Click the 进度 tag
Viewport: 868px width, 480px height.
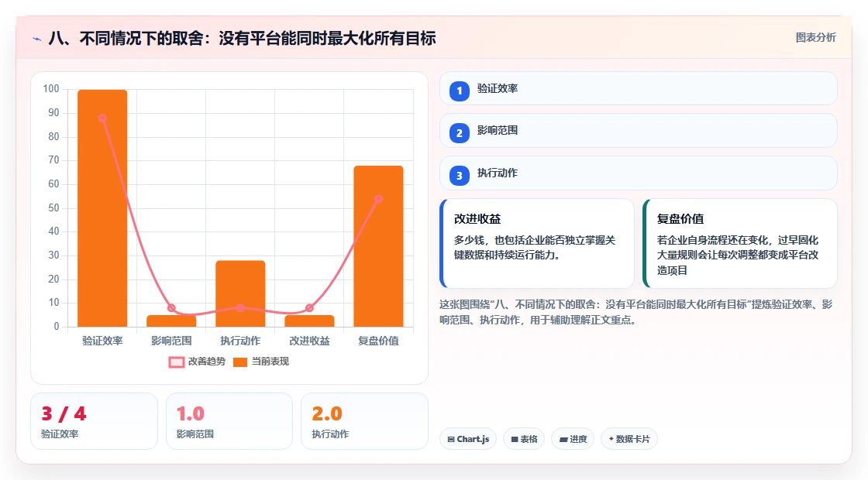click(x=573, y=439)
